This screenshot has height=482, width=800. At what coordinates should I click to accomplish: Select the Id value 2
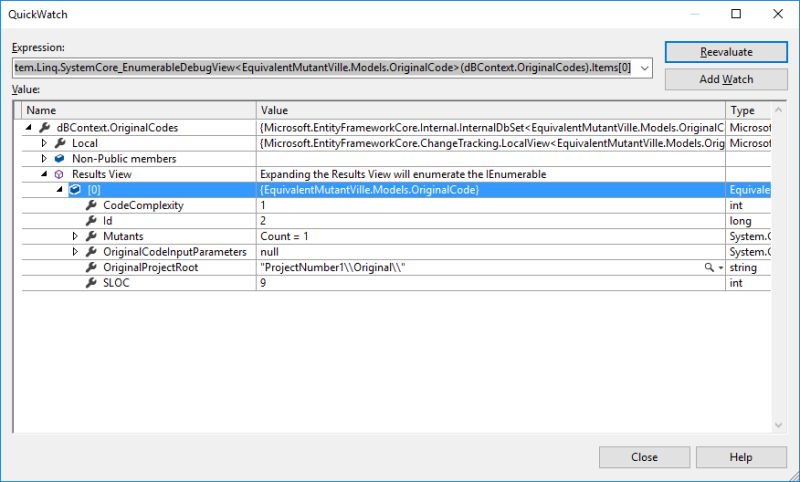coord(263,221)
